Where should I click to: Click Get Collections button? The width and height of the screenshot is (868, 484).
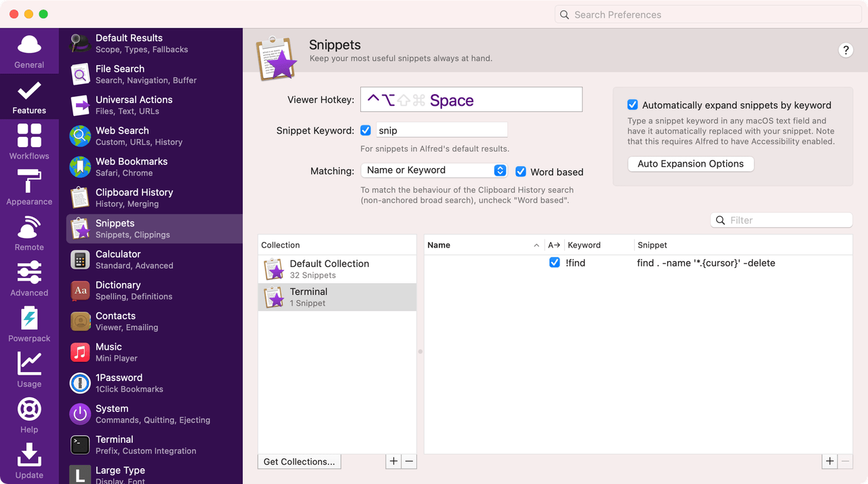pyautogui.click(x=299, y=462)
